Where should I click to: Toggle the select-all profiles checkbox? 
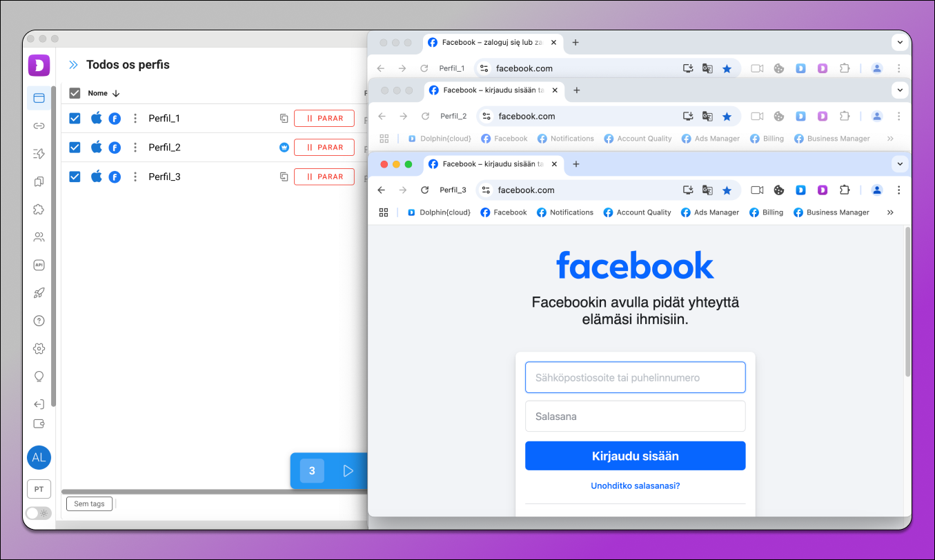coord(75,93)
